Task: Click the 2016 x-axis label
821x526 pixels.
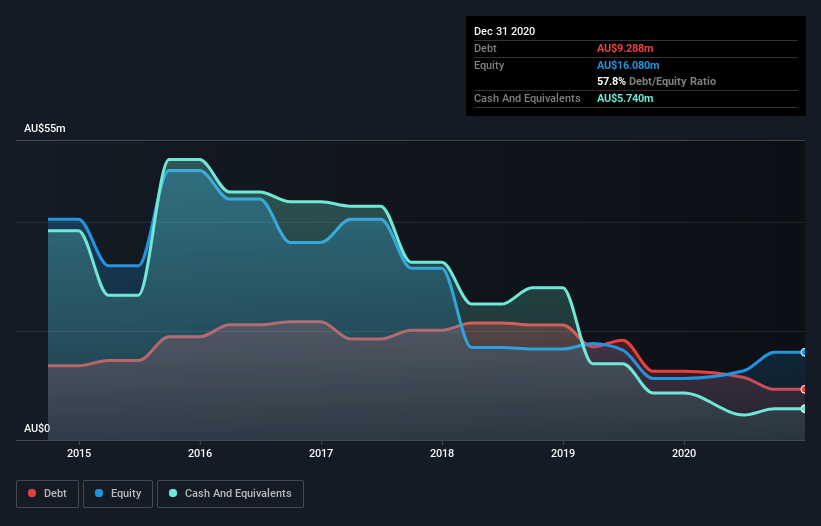Action: coord(200,453)
